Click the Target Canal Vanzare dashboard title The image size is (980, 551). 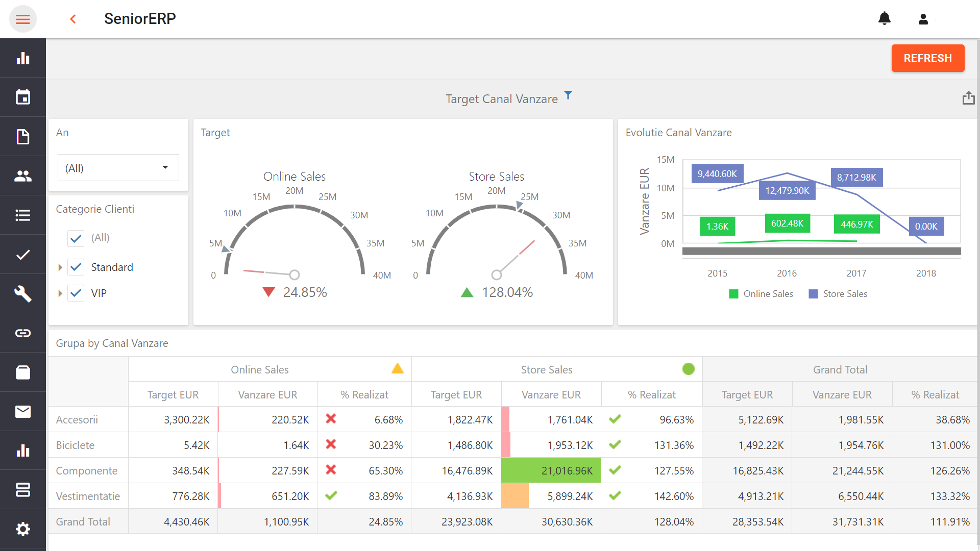tap(502, 99)
